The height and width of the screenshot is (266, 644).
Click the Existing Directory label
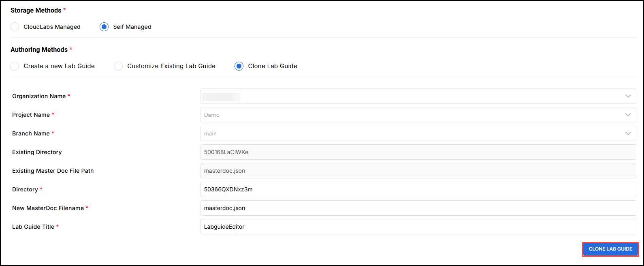(37, 152)
